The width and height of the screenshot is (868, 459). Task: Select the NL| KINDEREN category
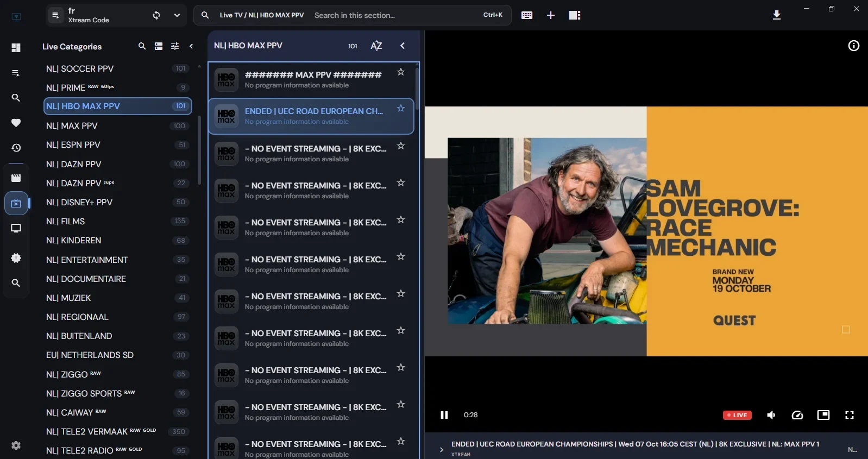pyautogui.click(x=117, y=240)
